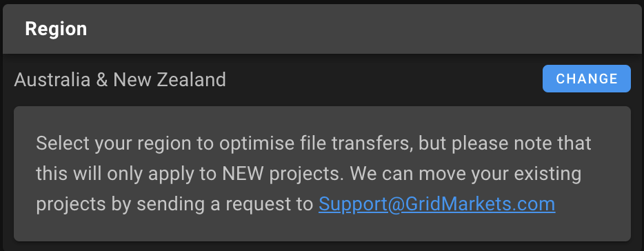Click the ampersand in the region name
The height and width of the screenshot is (251, 644).
click(x=102, y=79)
